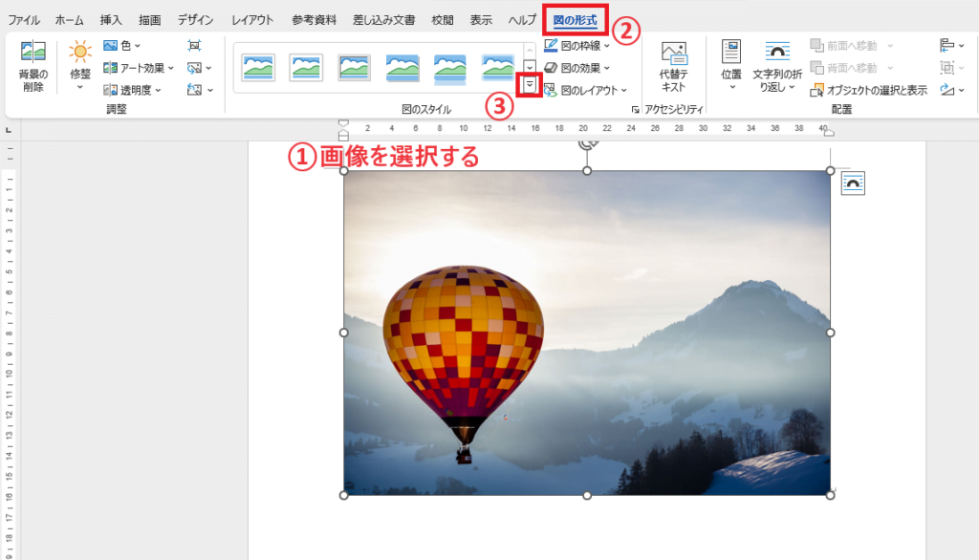This screenshot has height=560, width=979.
Task: Switch to the 描画 tab
Action: [x=150, y=20]
